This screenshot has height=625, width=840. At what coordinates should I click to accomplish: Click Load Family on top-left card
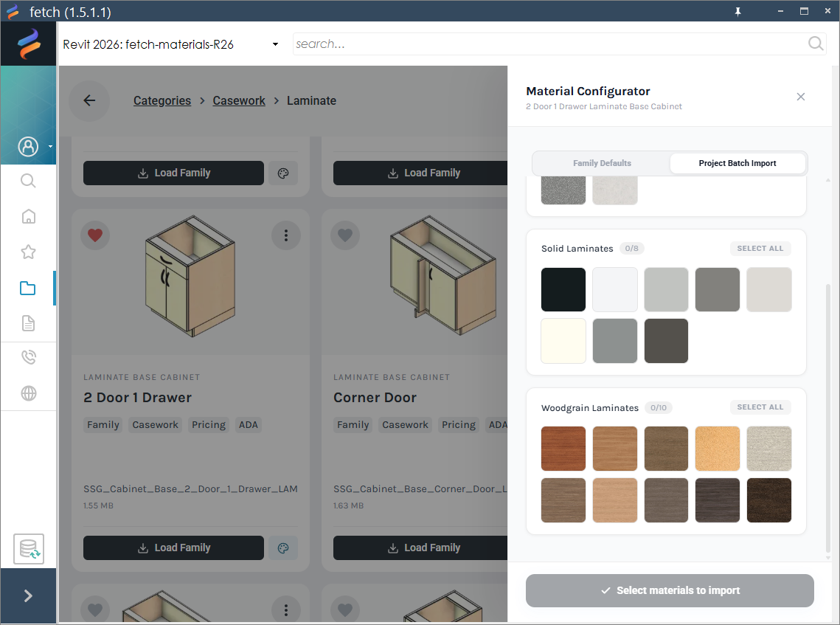[x=173, y=173]
